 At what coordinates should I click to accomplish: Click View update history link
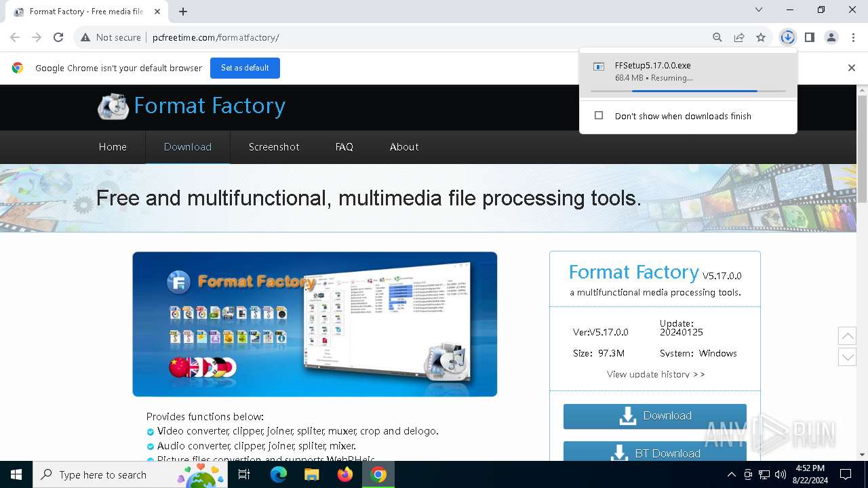(656, 374)
